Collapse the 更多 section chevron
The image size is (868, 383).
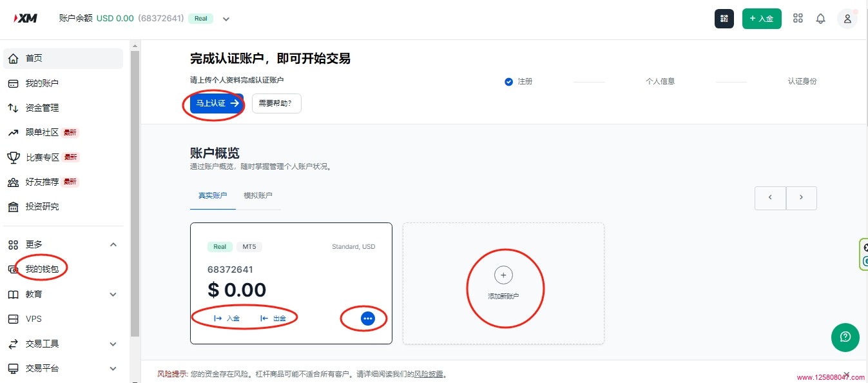[x=113, y=244]
